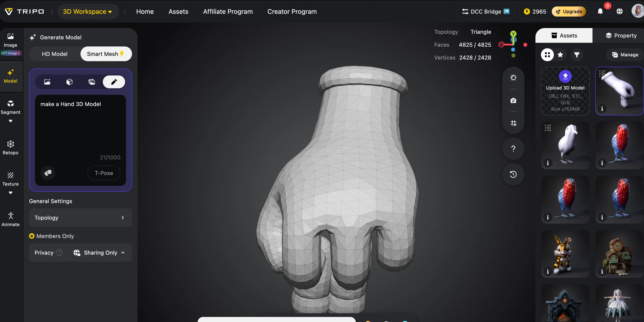Open the Texture tool
The height and width of the screenshot is (322, 644).
point(11,179)
